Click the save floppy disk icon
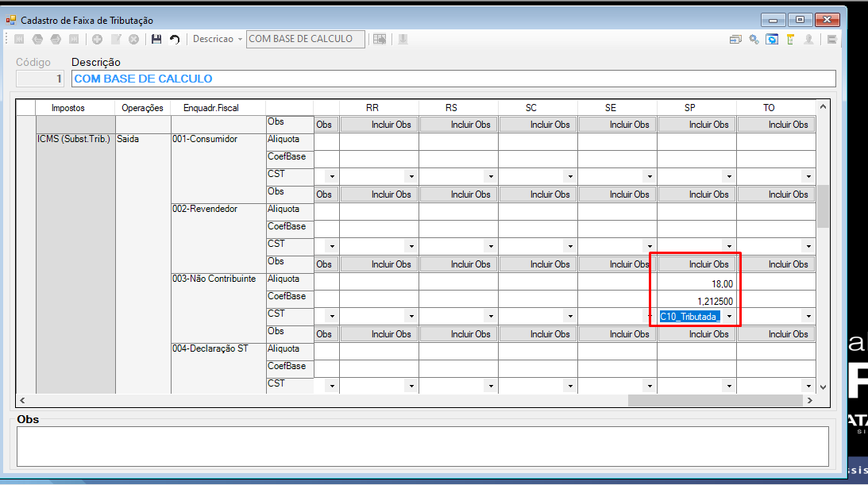The image size is (868, 485). (156, 39)
